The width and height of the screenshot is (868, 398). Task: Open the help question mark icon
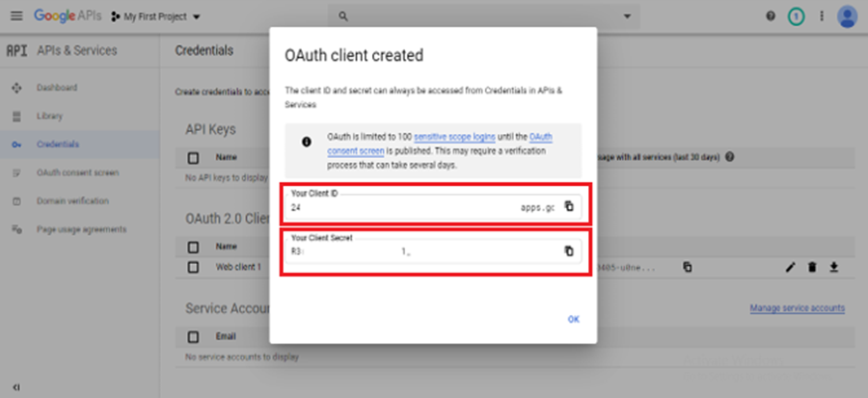point(771,16)
